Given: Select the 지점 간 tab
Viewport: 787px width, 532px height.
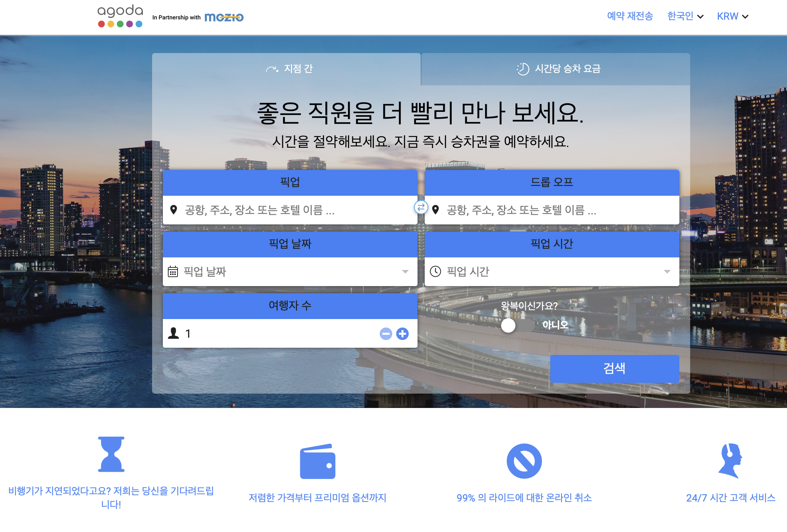Looking at the screenshot, I should (x=286, y=69).
